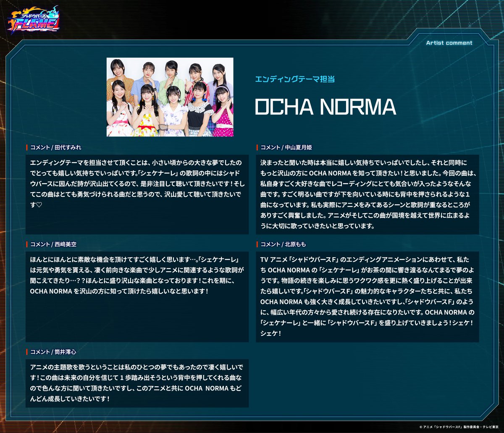Open the OCHA NORMA group photo

click(170, 97)
